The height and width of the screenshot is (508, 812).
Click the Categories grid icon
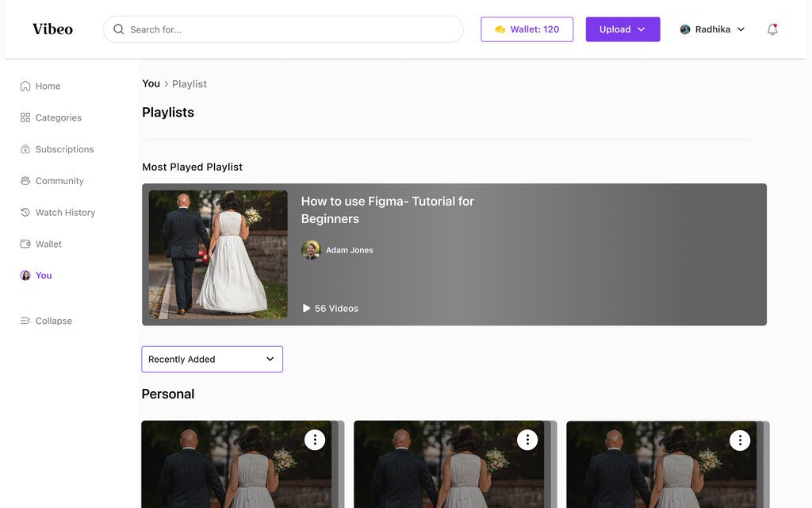[25, 117]
